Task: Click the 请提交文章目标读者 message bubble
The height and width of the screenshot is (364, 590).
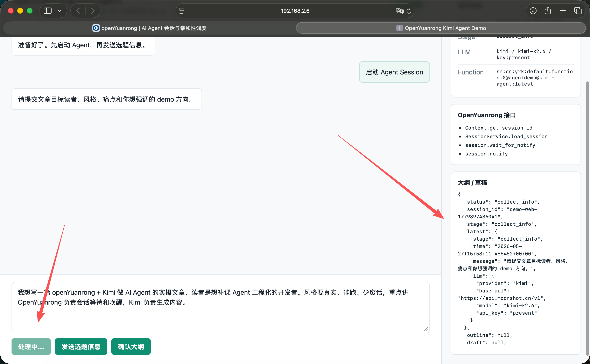Action: coord(106,99)
